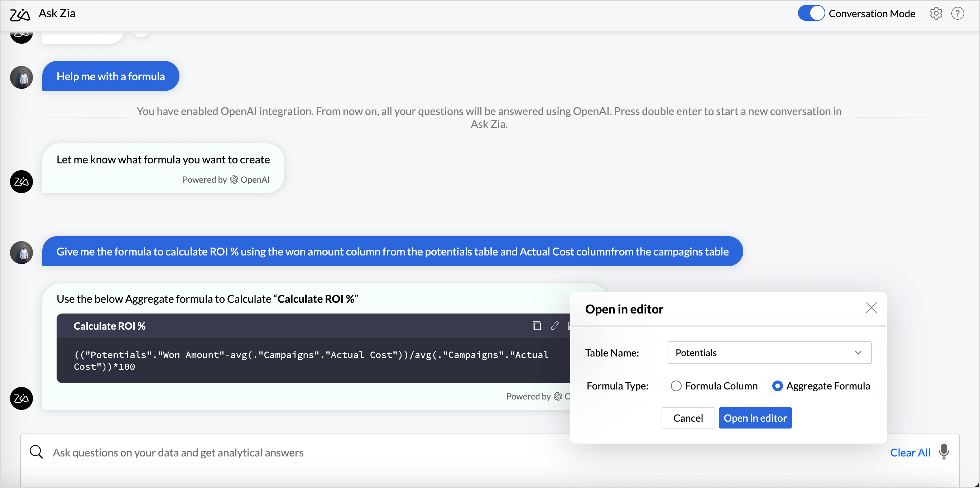Click the ROI % question message bubble
The width and height of the screenshot is (980, 488).
(x=392, y=251)
